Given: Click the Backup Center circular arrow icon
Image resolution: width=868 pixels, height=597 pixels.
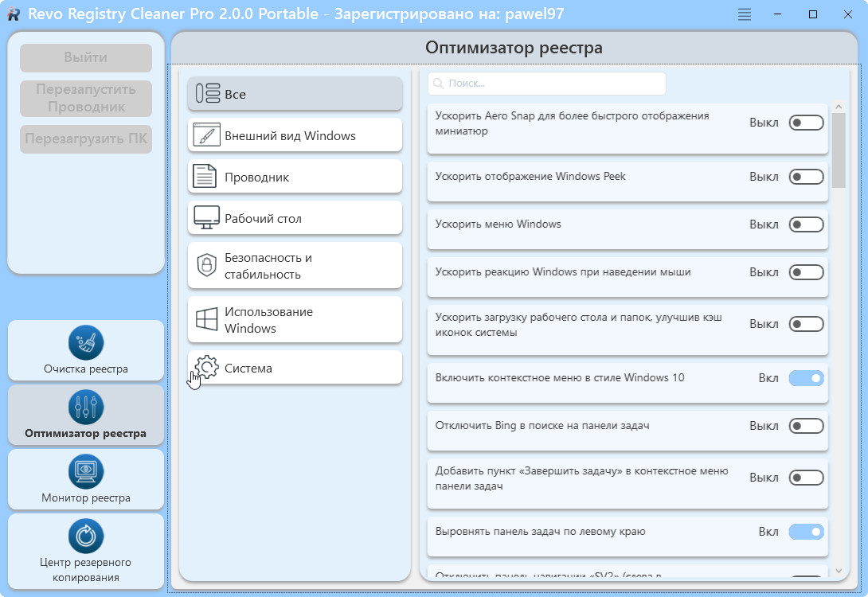Looking at the screenshot, I should tap(86, 536).
